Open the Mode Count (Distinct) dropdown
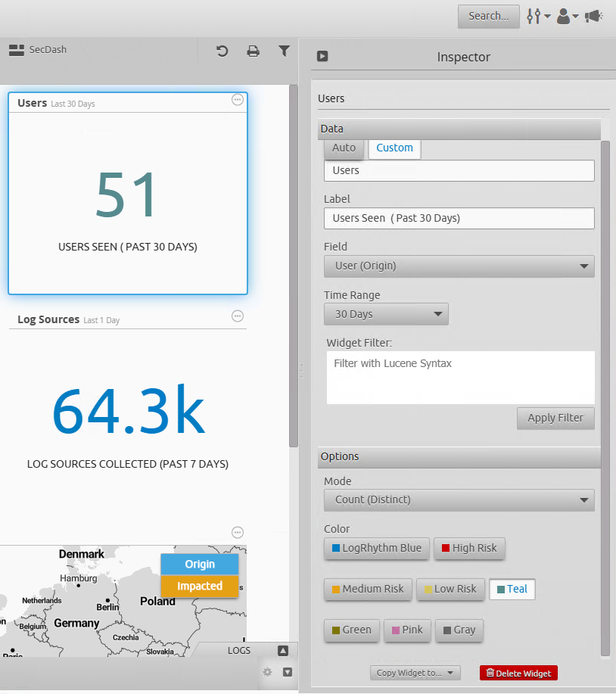The width and height of the screenshot is (616, 694). pyautogui.click(x=459, y=499)
